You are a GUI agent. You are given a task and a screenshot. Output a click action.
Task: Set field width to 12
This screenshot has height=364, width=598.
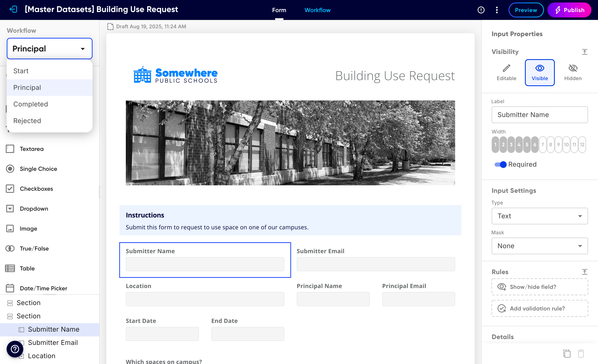(582, 144)
